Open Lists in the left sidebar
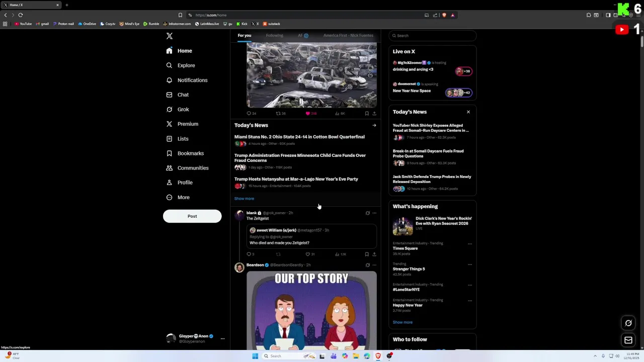This screenshot has width=644, height=362. pyautogui.click(x=177, y=139)
